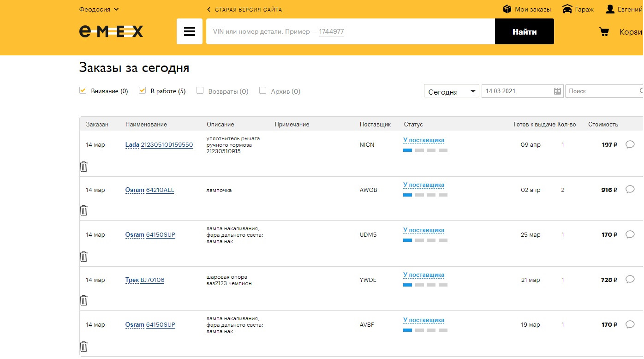Click the Заказы за сегодня heading
The width and height of the screenshot is (644, 359).
tap(134, 68)
